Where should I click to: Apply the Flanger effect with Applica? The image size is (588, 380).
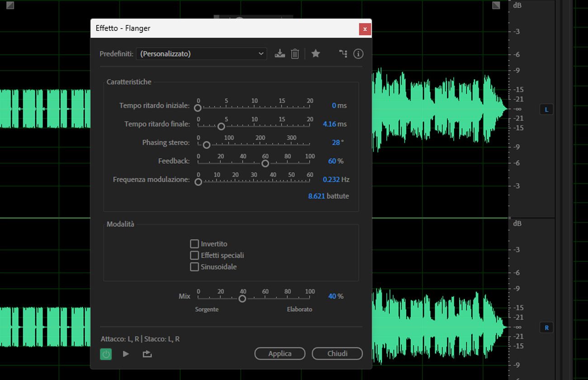[280, 354]
